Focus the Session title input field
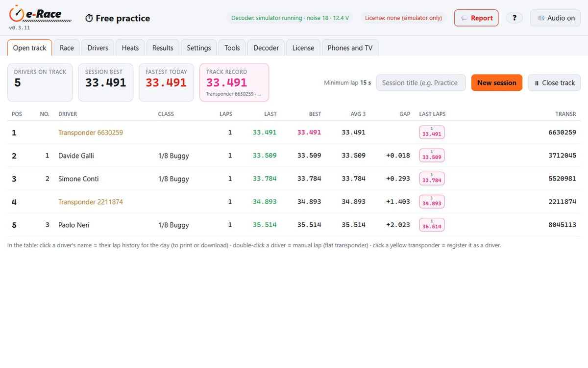588x368 pixels. [x=421, y=83]
